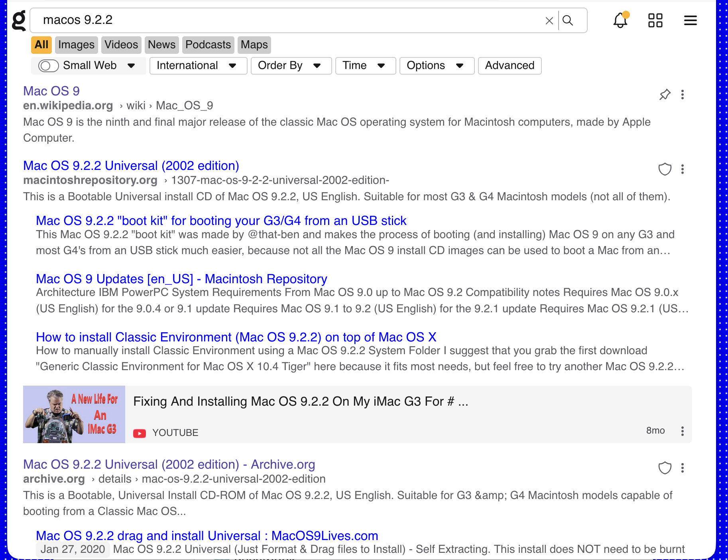Screen dimensions: 728x560
Task: Switch to the Images tab
Action: tap(76, 45)
